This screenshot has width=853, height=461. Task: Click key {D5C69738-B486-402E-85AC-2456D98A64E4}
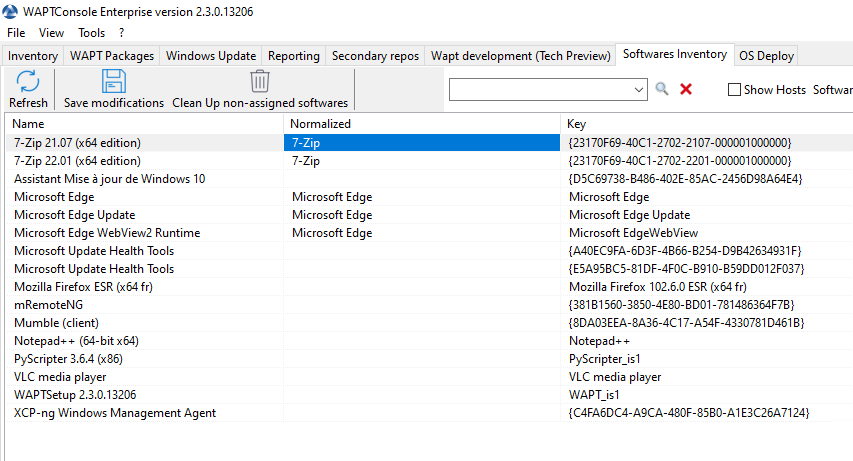pos(685,179)
